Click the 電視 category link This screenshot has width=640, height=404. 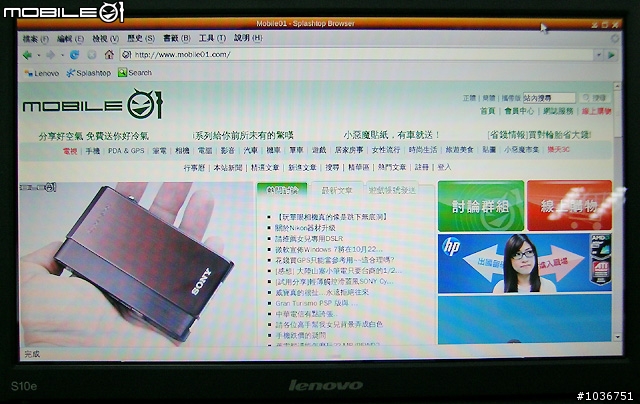(x=70, y=151)
